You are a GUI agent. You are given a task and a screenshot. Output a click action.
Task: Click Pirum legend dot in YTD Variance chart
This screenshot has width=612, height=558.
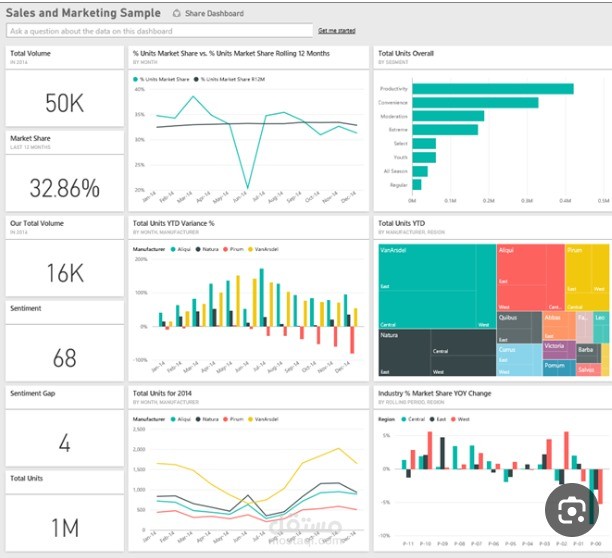click(225, 249)
